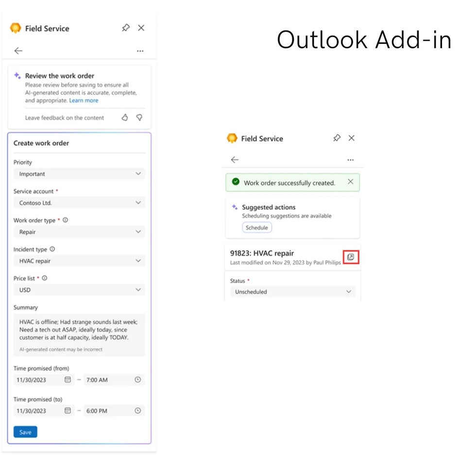Click the Schedule suggested action button
Viewport: 476px width, 471px height.
(x=257, y=227)
